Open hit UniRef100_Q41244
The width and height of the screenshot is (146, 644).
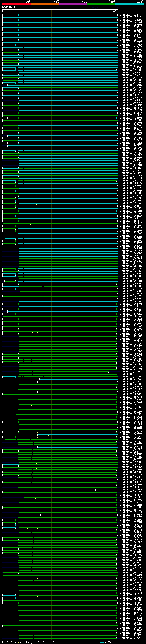[x=131, y=22]
